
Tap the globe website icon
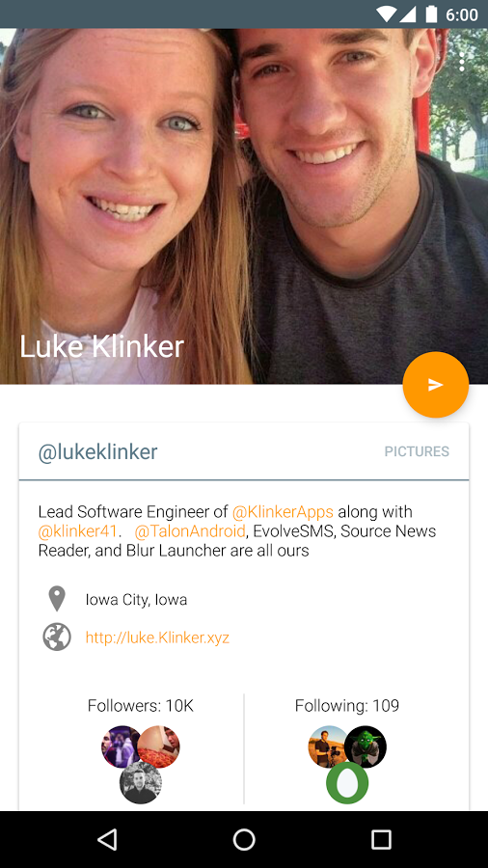pyautogui.click(x=57, y=637)
